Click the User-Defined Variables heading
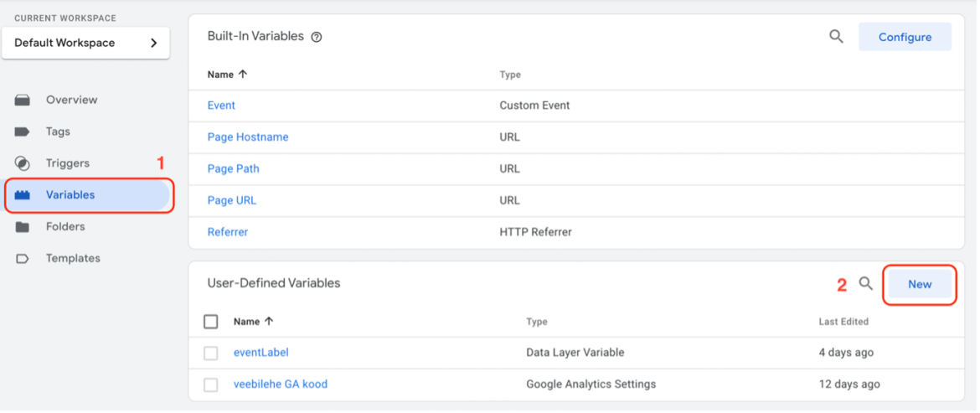980x413 pixels. point(274,283)
